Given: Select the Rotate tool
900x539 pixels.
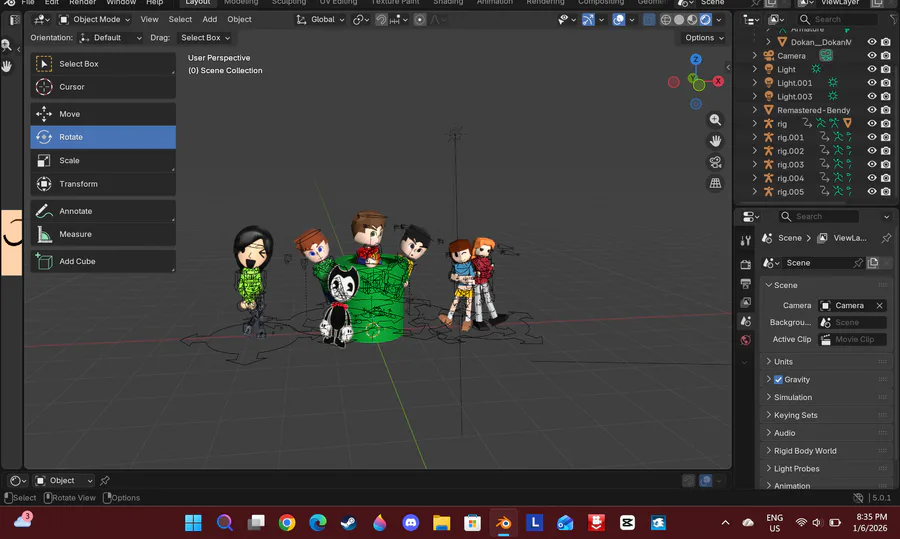Looking at the screenshot, I should click(x=103, y=137).
